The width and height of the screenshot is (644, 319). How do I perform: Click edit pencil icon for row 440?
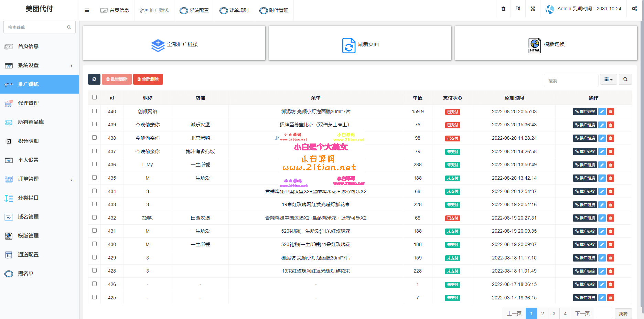(602, 111)
